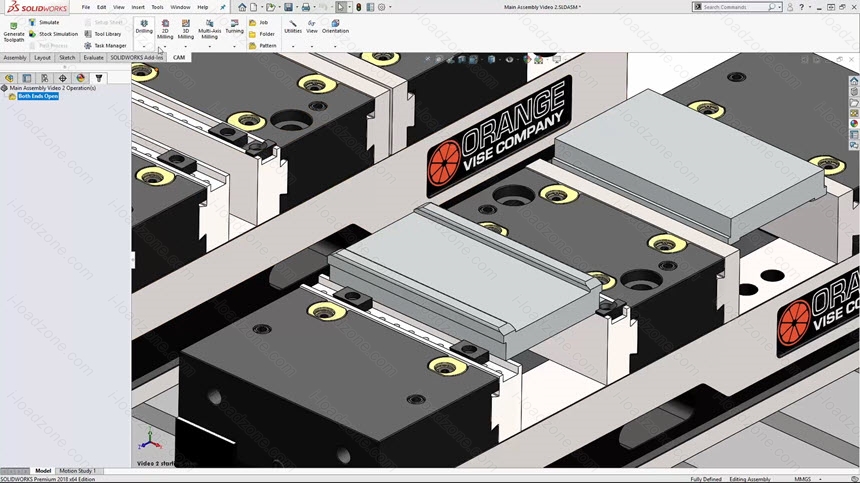Open Appearances in the right task pane
860x483 pixels.
coord(854,124)
